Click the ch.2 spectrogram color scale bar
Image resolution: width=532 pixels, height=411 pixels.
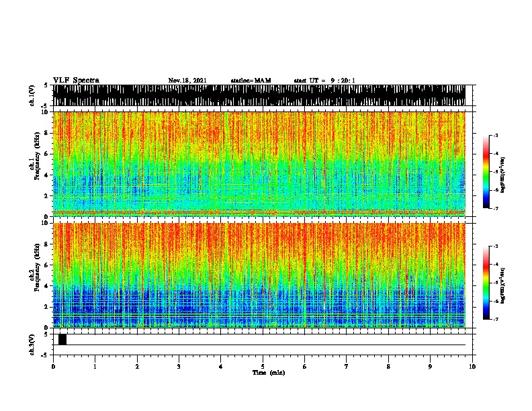coord(486,283)
